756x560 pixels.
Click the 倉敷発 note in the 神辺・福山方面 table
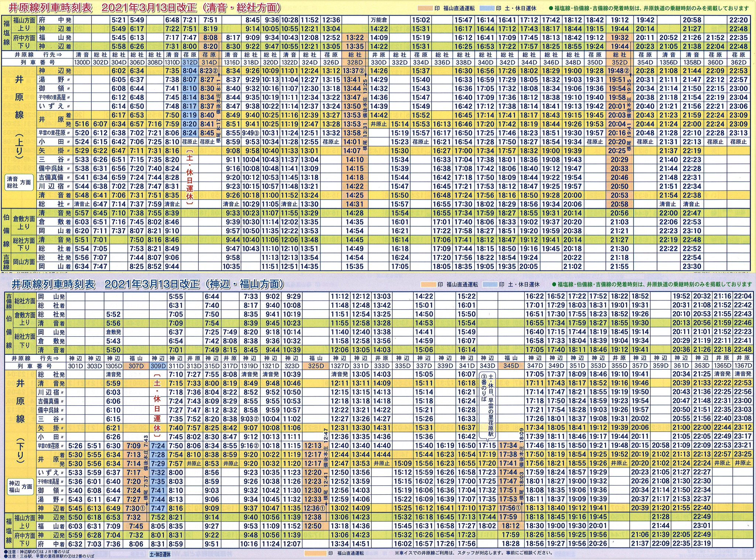(x=113, y=332)
